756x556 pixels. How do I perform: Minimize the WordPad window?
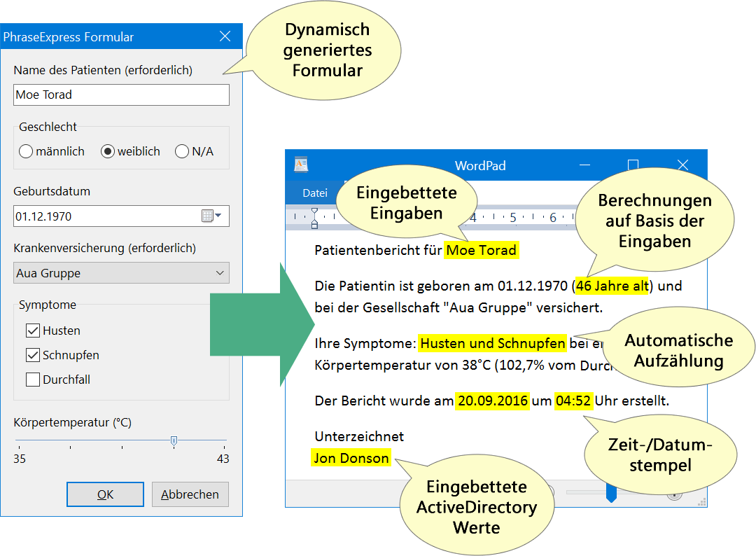[x=584, y=165]
